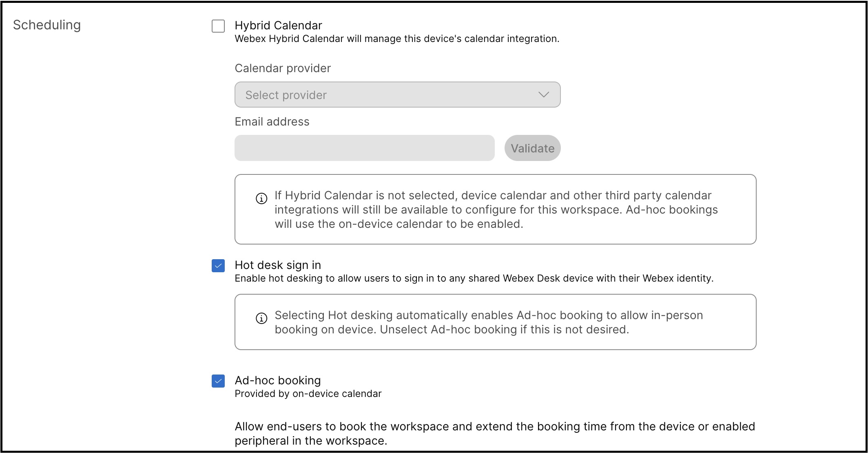The image size is (868, 454).
Task: Click the Email address field label
Action: click(272, 121)
